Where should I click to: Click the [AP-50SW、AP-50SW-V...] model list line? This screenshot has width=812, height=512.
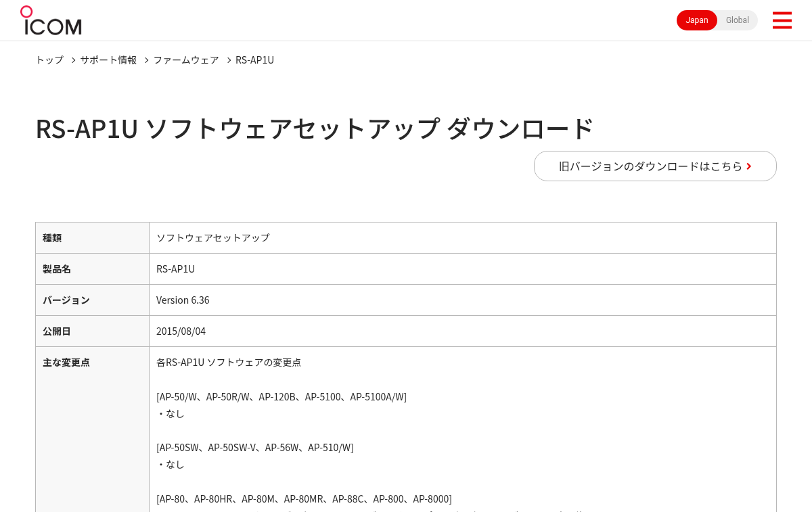point(255,448)
